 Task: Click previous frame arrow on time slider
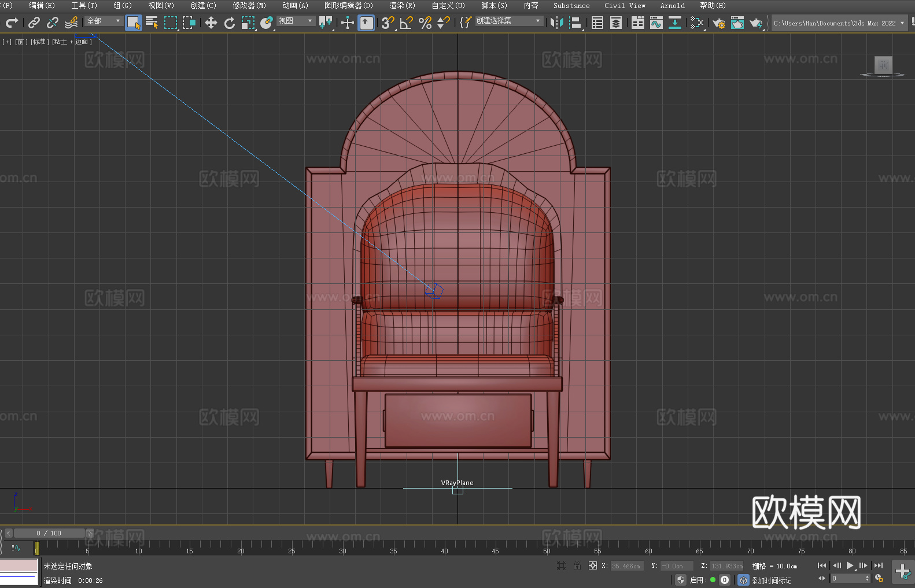point(8,533)
